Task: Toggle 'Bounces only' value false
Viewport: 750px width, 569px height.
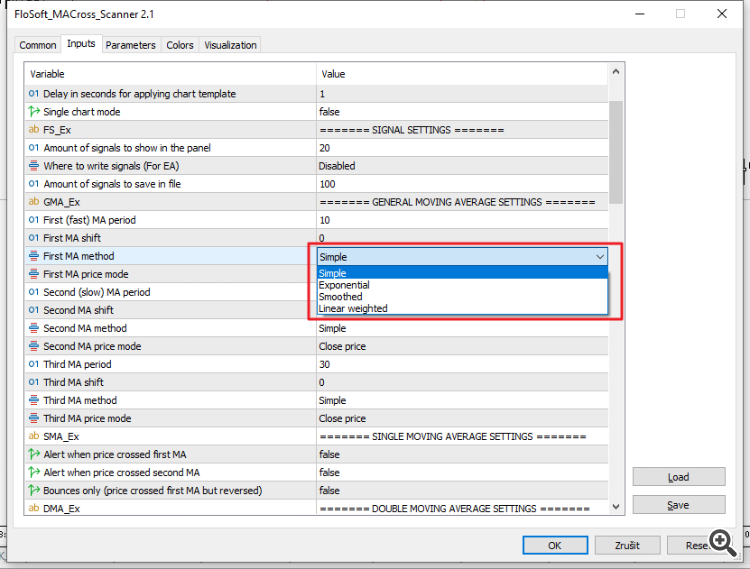Action: [x=462, y=491]
